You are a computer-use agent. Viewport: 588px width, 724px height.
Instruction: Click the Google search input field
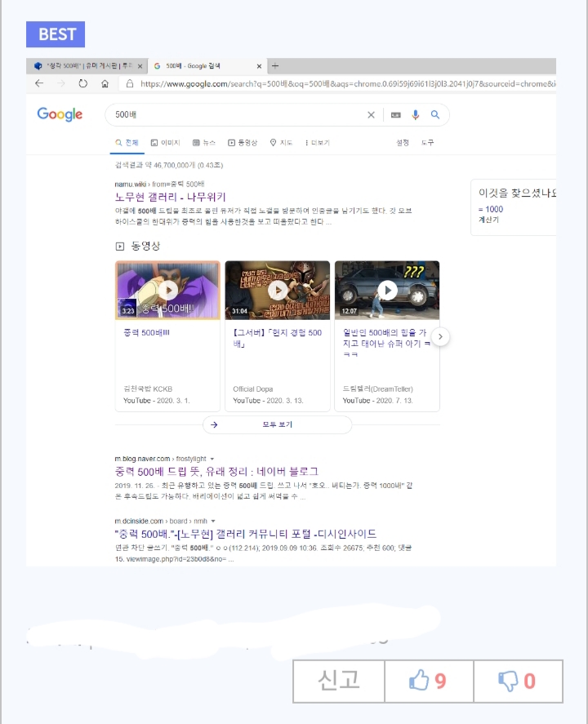point(237,115)
